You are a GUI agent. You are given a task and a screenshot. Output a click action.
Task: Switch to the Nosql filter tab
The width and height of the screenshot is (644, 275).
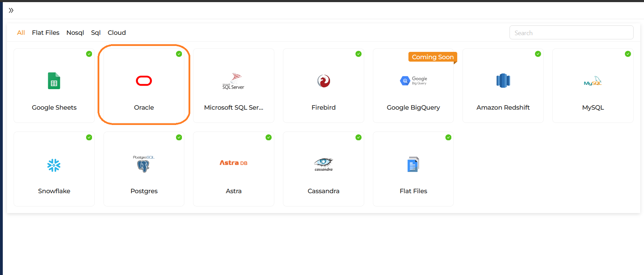tap(75, 32)
